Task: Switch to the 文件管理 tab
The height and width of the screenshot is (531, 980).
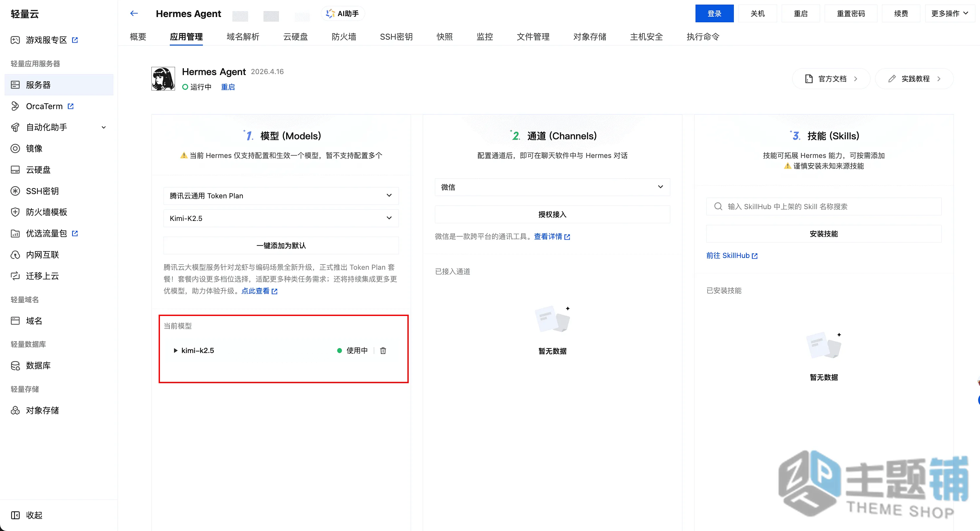Action: (x=533, y=36)
